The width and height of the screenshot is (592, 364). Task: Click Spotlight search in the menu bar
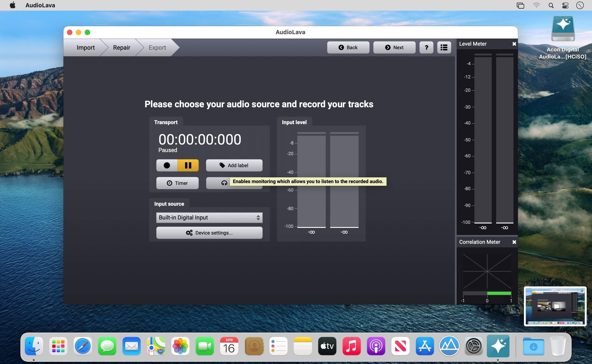click(551, 5)
